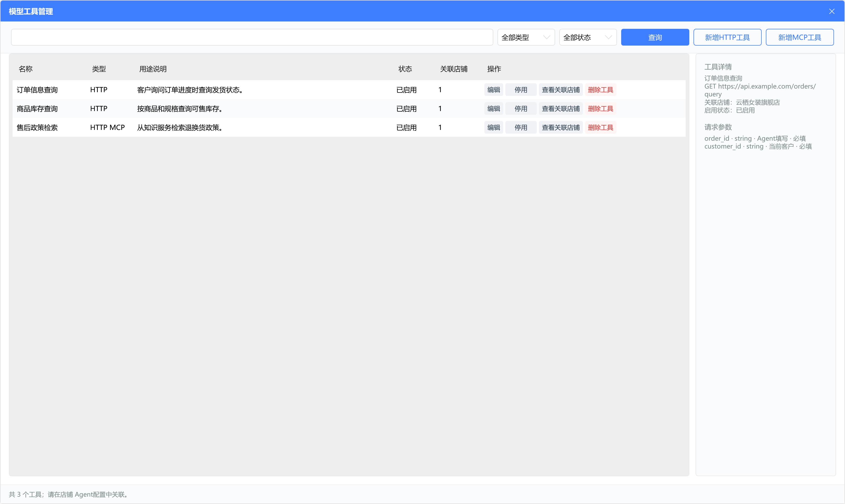Disable the 商品库存查询 tool

521,109
